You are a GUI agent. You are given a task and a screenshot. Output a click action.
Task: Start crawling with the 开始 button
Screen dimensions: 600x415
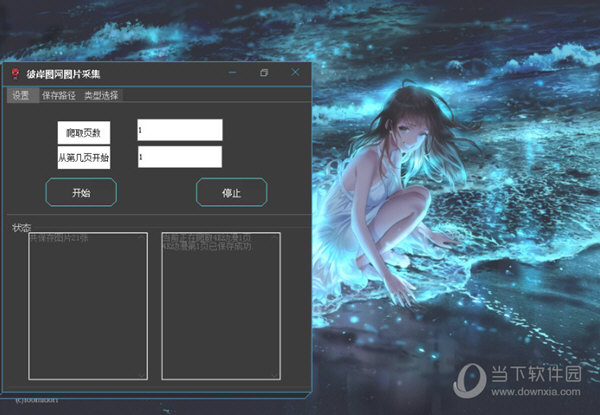[81, 192]
